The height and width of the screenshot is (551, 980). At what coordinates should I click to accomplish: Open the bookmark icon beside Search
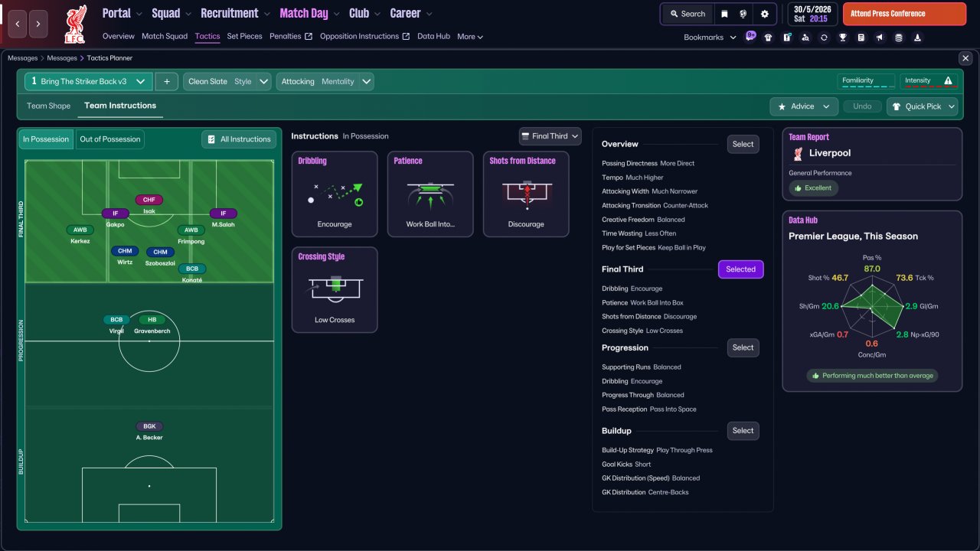pos(724,14)
